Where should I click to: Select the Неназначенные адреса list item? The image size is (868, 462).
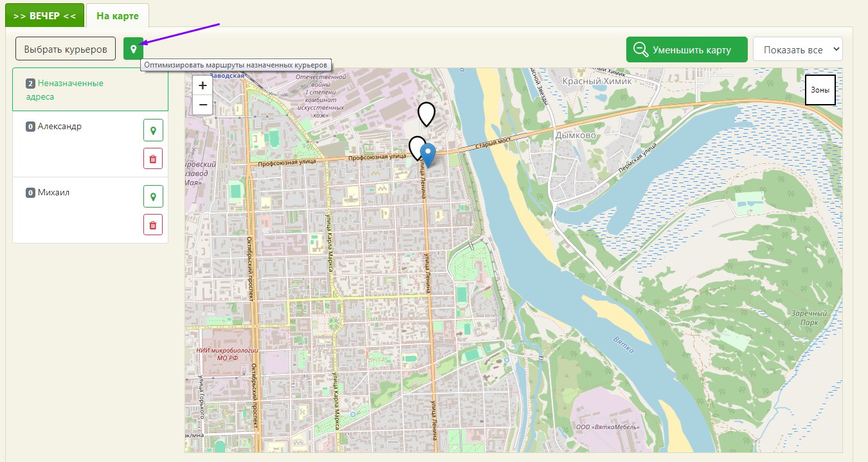coord(90,90)
